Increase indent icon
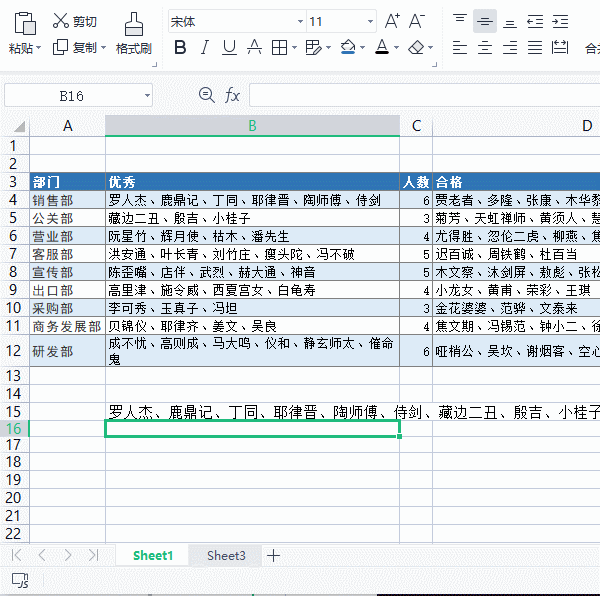This screenshot has height=596, width=600. [560, 21]
